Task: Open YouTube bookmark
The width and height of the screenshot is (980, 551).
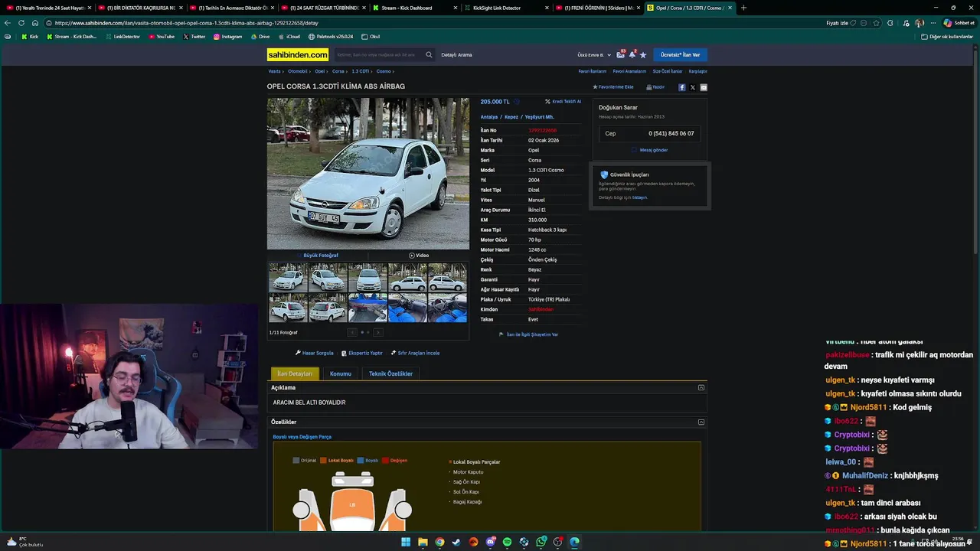Action: click(x=161, y=37)
